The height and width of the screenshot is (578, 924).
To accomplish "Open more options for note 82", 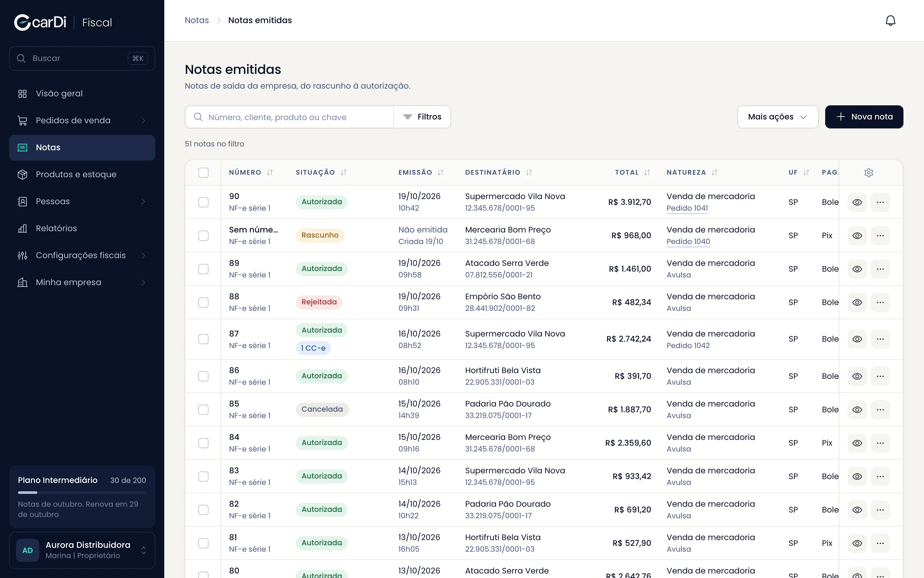I will [880, 510].
